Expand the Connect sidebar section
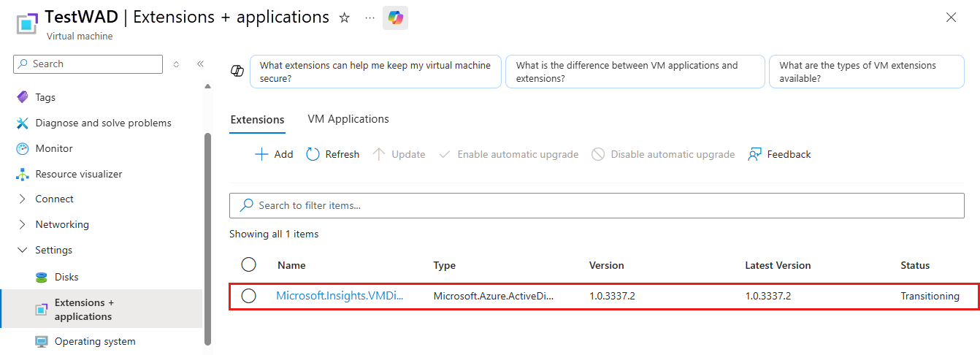 [22, 199]
